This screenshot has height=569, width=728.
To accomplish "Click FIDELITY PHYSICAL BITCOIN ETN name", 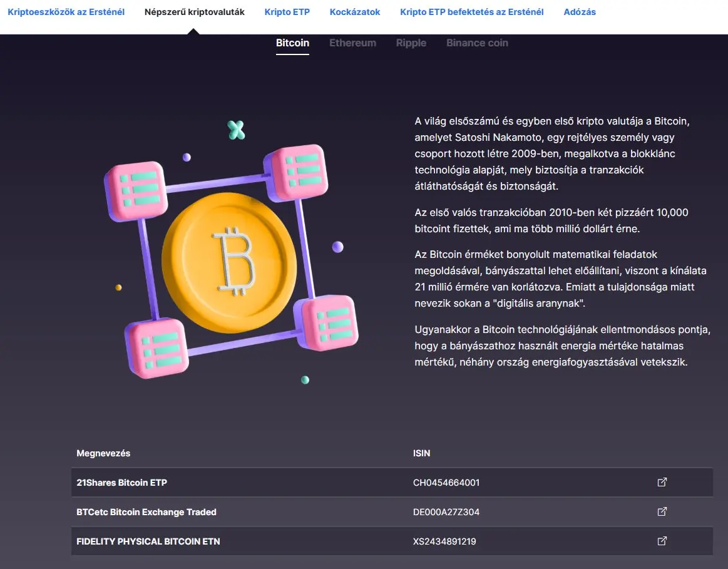I will coord(148,541).
